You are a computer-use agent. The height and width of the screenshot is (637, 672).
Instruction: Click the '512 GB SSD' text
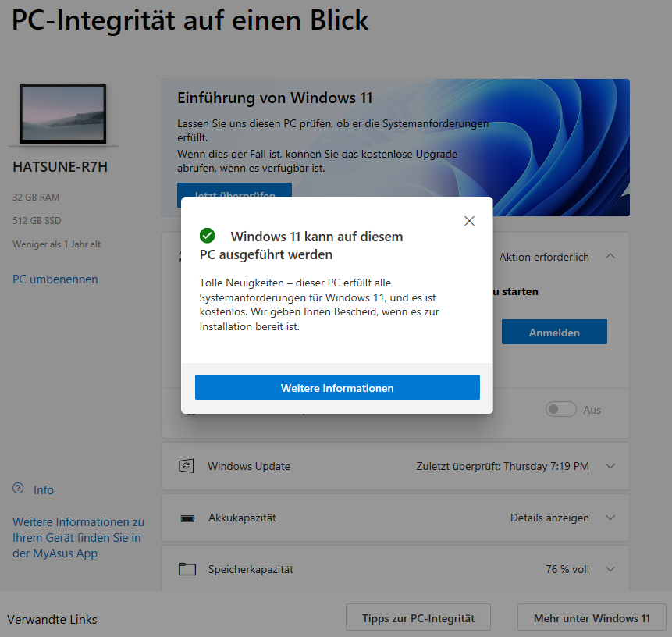(37, 220)
